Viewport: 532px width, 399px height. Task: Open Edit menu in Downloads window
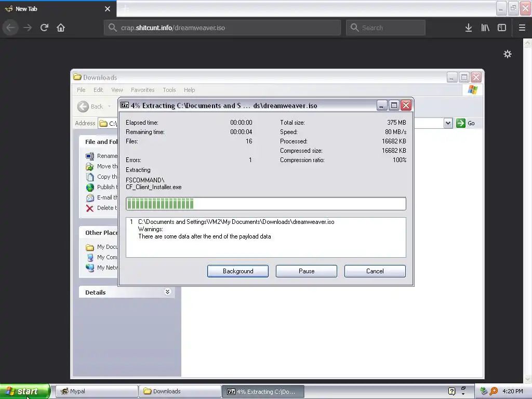pos(98,90)
